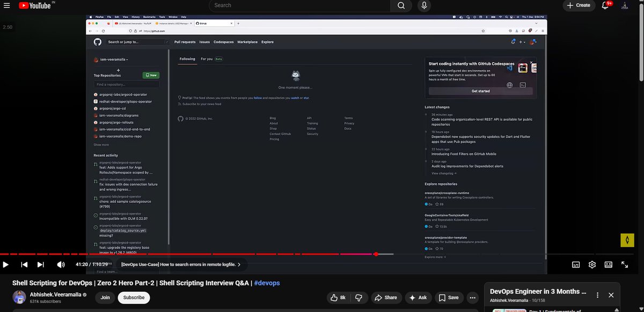Subscribe to Abhishek.Veeramalla
The height and width of the screenshot is (312, 644).
(x=134, y=298)
